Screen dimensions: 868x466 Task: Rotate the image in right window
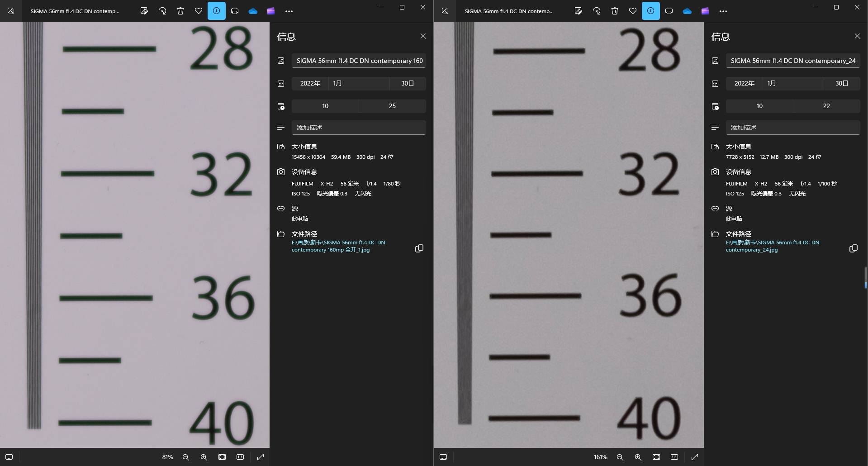click(597, 11)
